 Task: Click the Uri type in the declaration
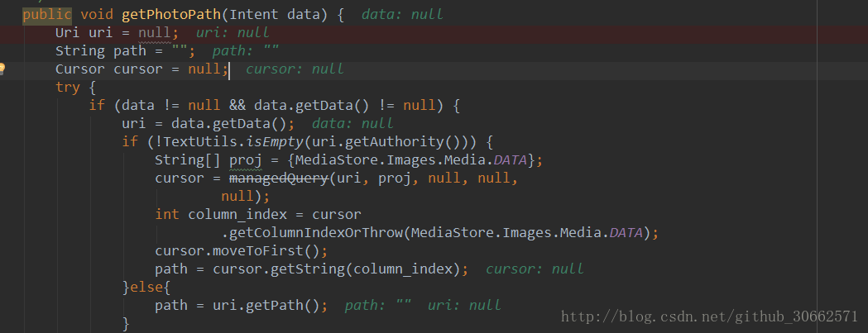[68, 33]
